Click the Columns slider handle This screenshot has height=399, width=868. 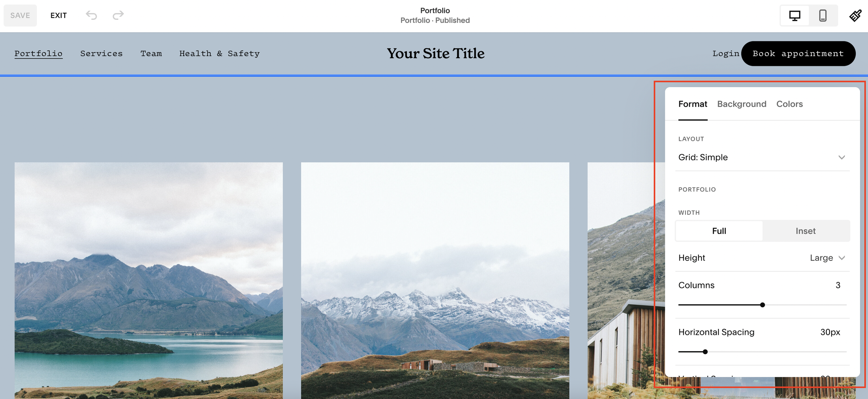(762, 305)
